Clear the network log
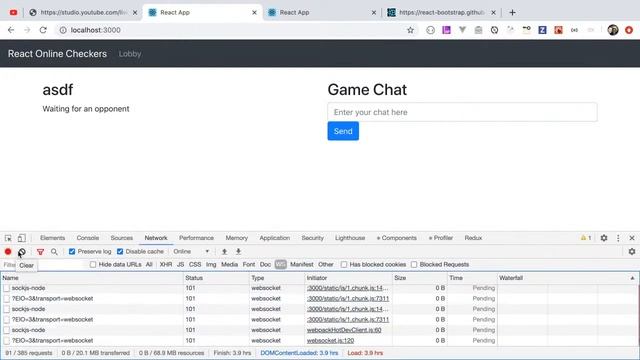The width and height of the screenshot is (640, 360). coord(22,252)
